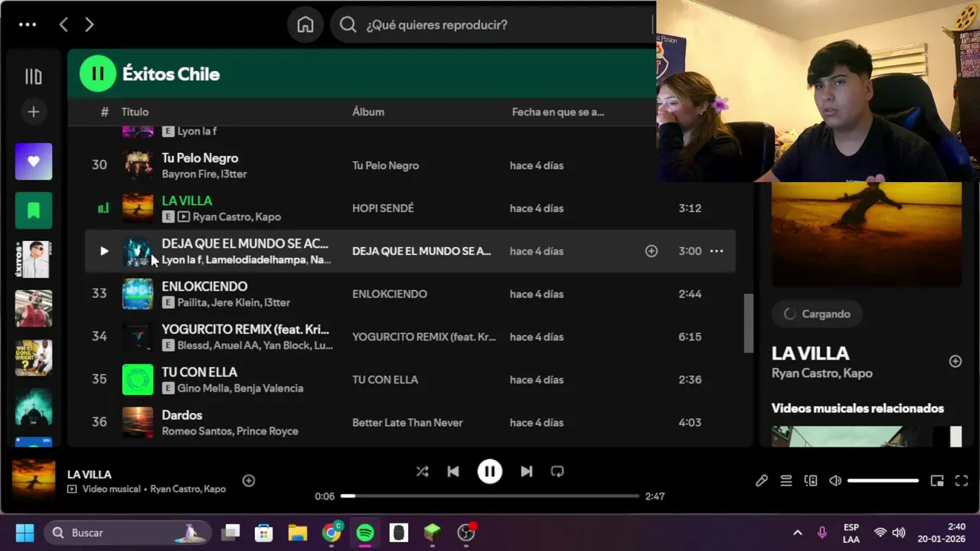Screen dimensions: 980x551
Task: Go forward with the right arrow
Action: [x=89, y=24]
